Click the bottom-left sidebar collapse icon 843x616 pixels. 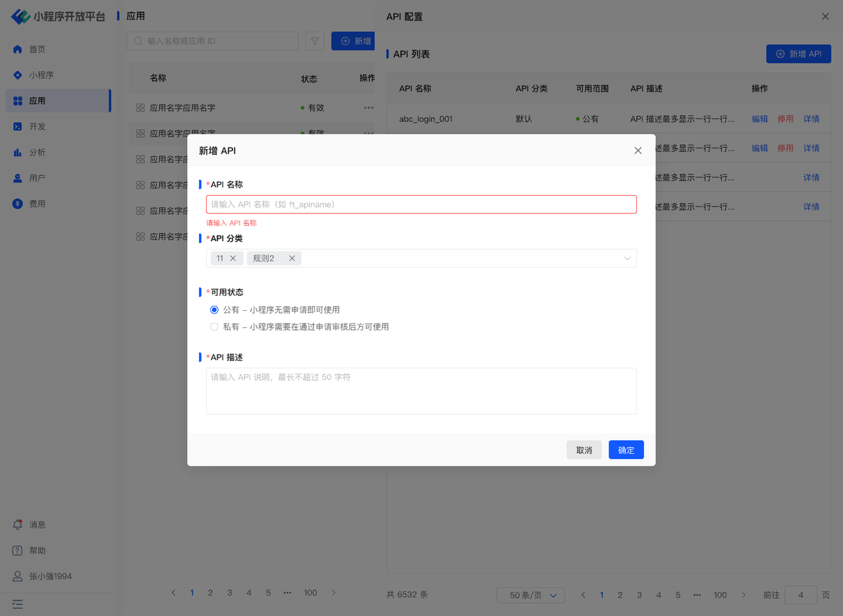coord(18,603)
